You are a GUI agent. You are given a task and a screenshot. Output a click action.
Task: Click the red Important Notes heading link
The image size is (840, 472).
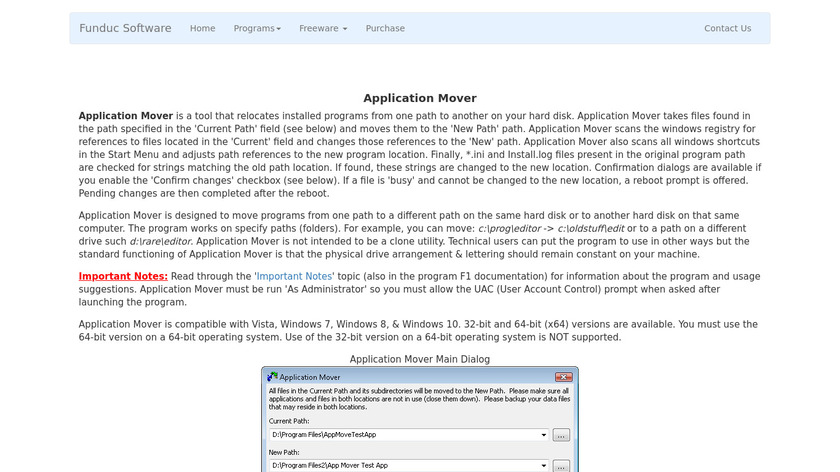coord(123,276)
